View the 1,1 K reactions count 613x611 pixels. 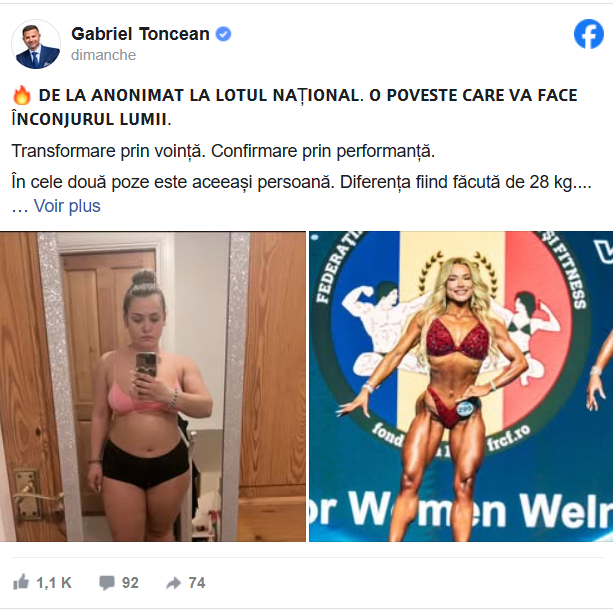pyautogui.click(x=54, y=583)
